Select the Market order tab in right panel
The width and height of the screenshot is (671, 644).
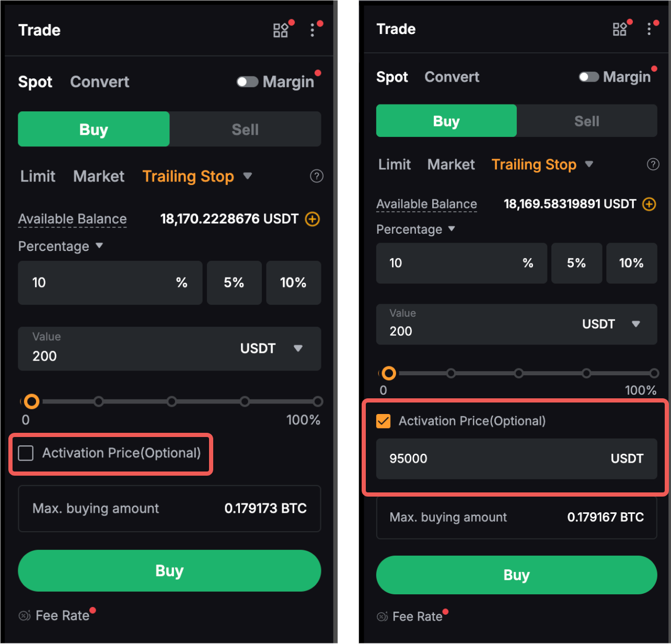tap(450, 165)
